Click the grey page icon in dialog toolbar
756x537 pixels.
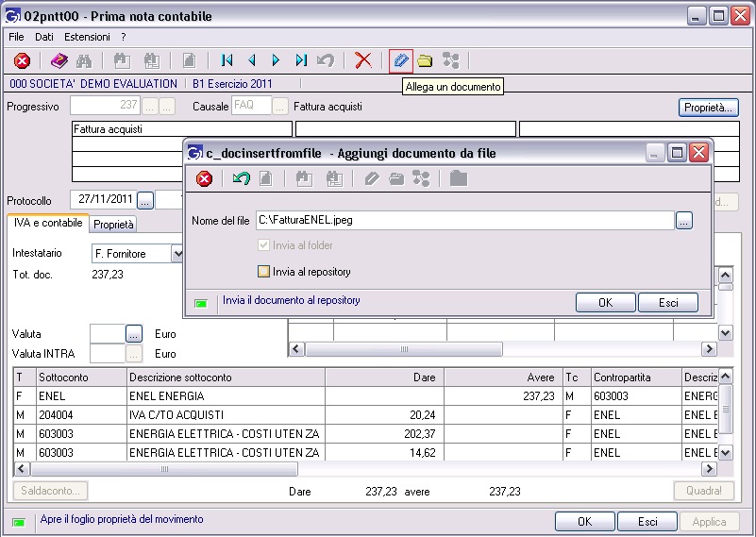pyautogui.click(x=265, y=178)
